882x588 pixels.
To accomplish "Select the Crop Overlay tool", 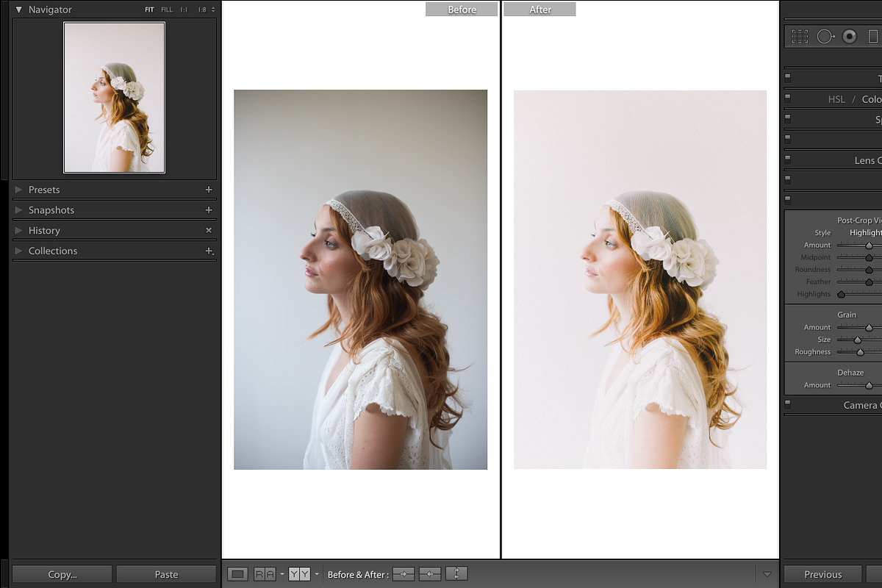I will click(800, 36).
